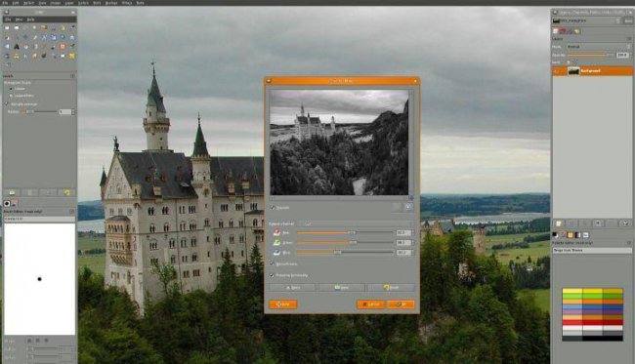This screenshot has height=364, width=635.
Task: Select the Text tool (A icon)
Action: point(17,47)
